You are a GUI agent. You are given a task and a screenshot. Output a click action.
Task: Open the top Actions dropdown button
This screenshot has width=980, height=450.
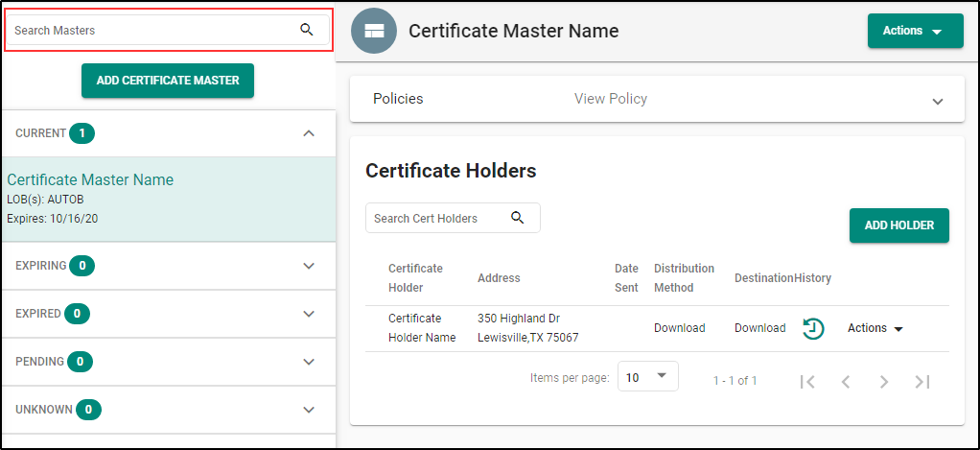click(915, 31)
